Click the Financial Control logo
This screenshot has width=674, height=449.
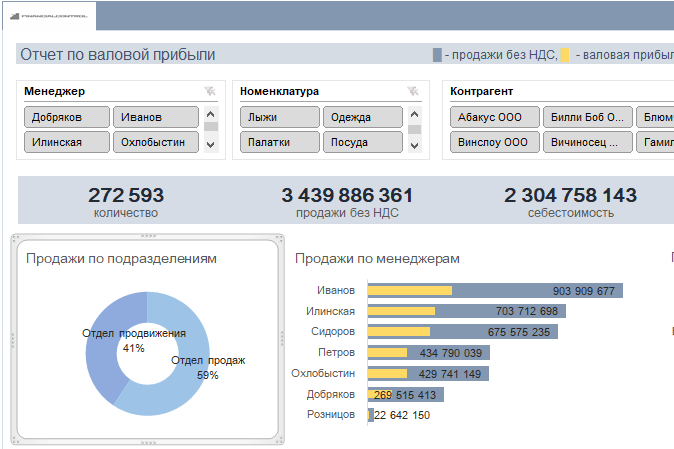coord(49,16)
